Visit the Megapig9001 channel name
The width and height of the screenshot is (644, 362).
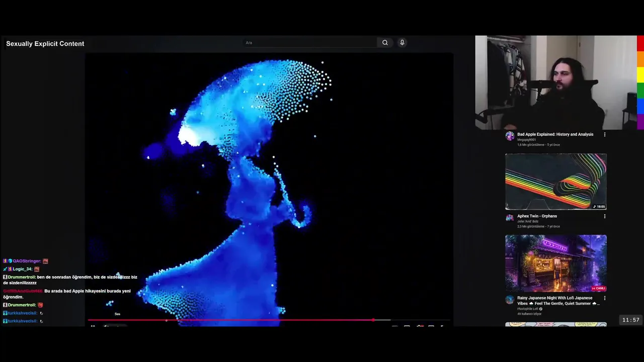point(526,140)
